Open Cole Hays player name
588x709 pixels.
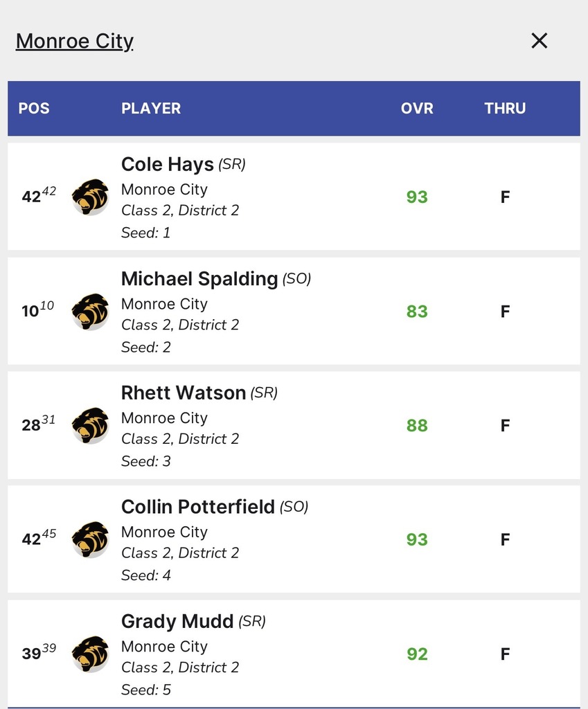(168, 164)
